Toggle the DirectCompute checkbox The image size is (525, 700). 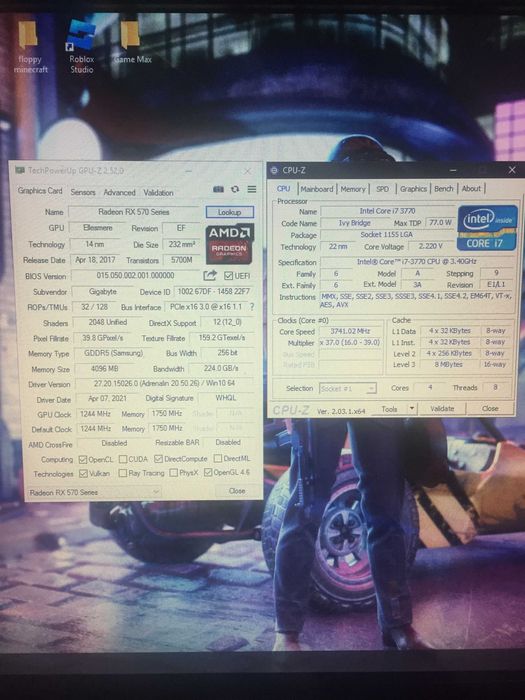coord(158,459)
